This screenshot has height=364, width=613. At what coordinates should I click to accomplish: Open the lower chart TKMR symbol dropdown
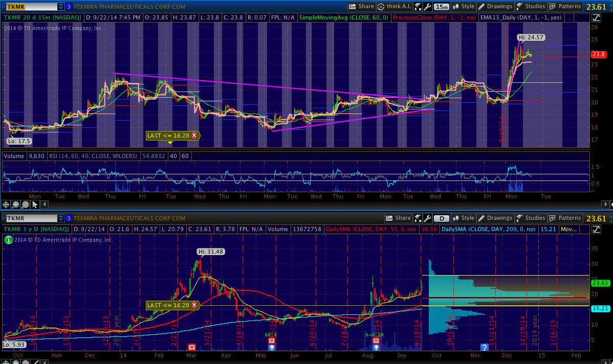[61, 218]
